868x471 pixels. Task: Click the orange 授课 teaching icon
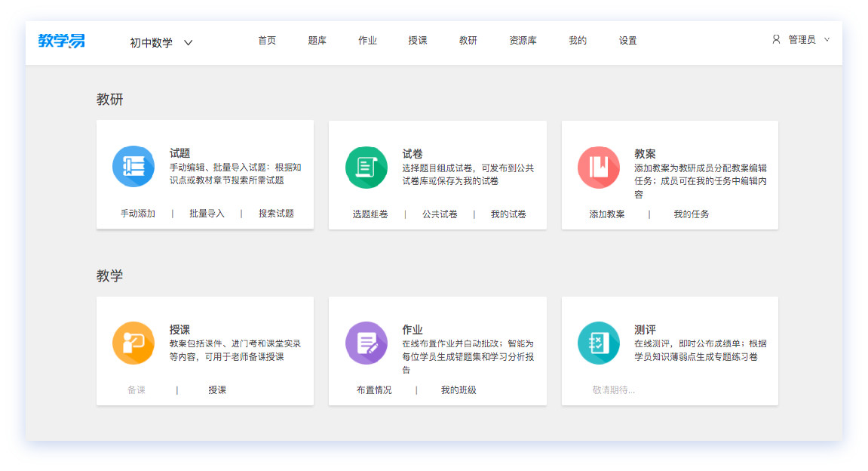click(x=133, y=343)
